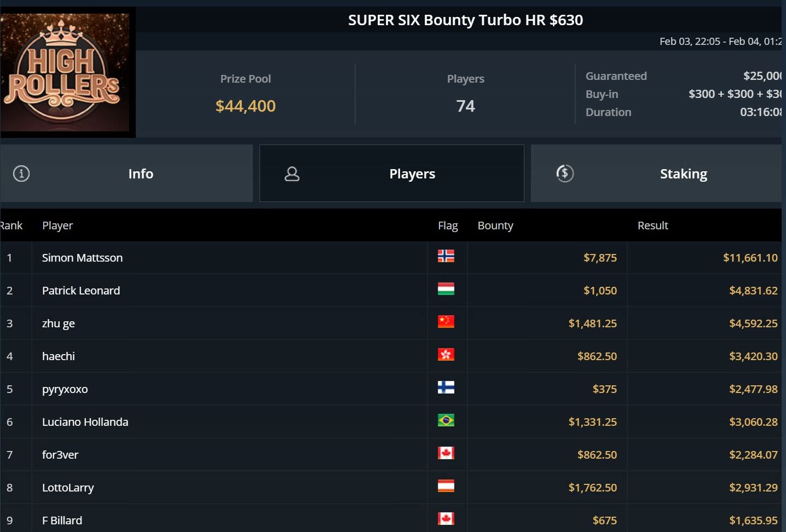Click the China flag beside zhu ge
Image resolution: width=786 pixels, height=532 pixels.
coord(446,322)
